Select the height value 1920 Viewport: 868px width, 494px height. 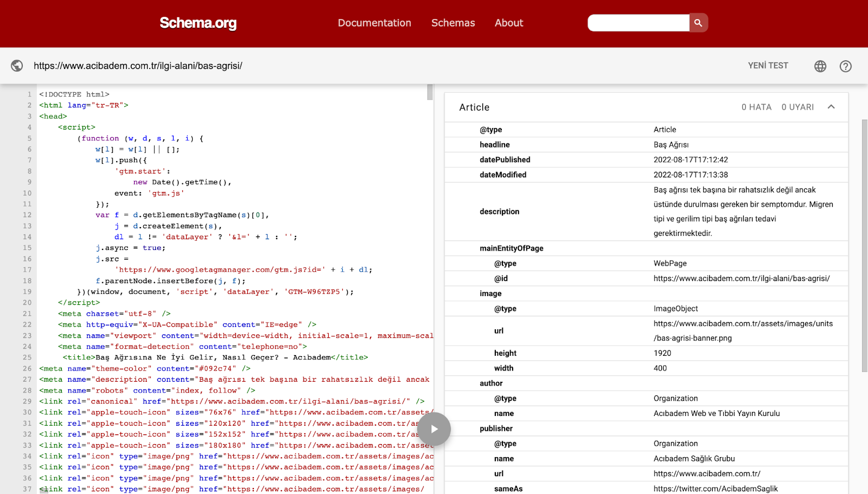(x=662, y=353)
